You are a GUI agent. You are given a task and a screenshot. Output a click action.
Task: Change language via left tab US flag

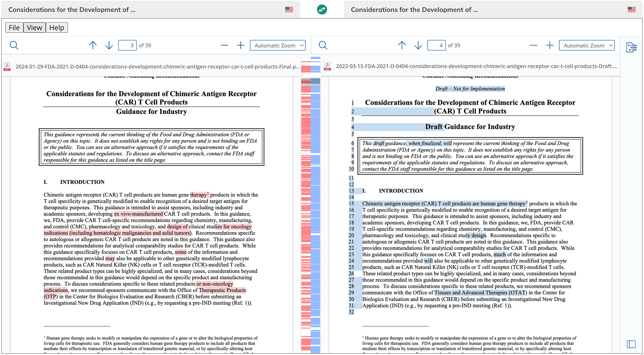289,9
